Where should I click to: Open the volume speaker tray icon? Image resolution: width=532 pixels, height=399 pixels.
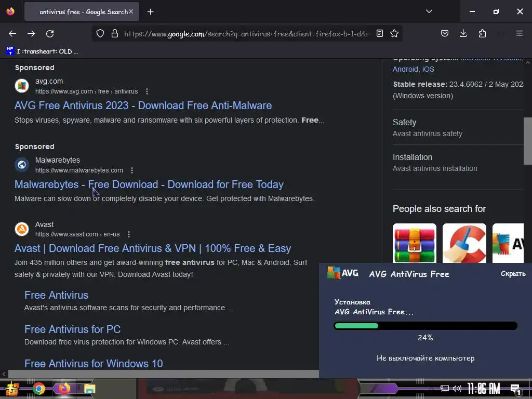457,389
